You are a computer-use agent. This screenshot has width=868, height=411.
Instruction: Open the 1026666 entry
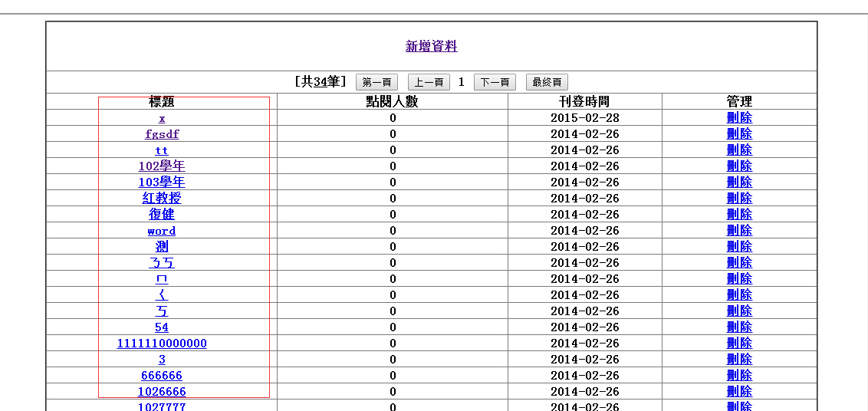pyautogui.click(x=162, y=392)
